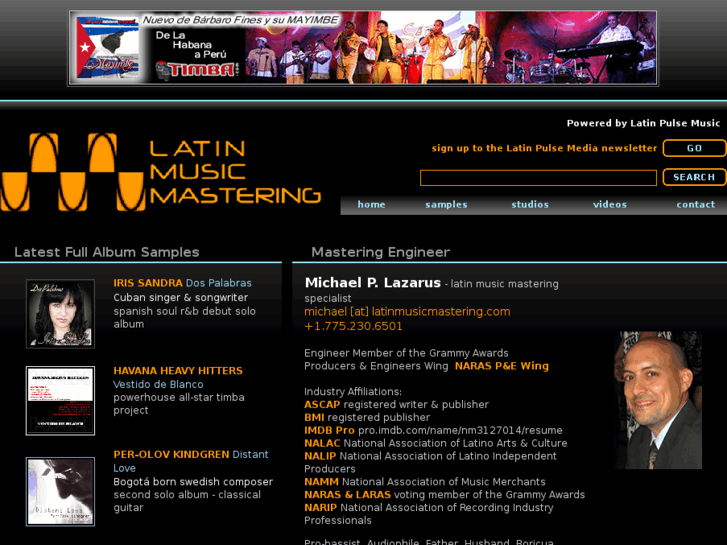The width and height of the screenshot is (727, 545).
Task: Open the NARAS P&E Wing link
Action: [x=502, y=366]
